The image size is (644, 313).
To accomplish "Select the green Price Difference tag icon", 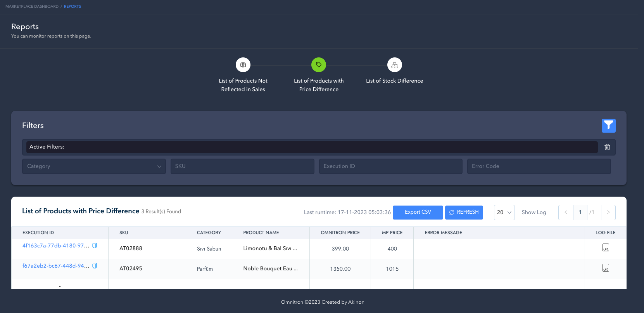I will click(319, 65).
